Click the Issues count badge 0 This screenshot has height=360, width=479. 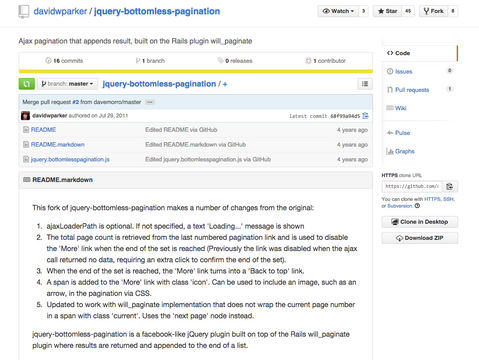tap(449, 71)
